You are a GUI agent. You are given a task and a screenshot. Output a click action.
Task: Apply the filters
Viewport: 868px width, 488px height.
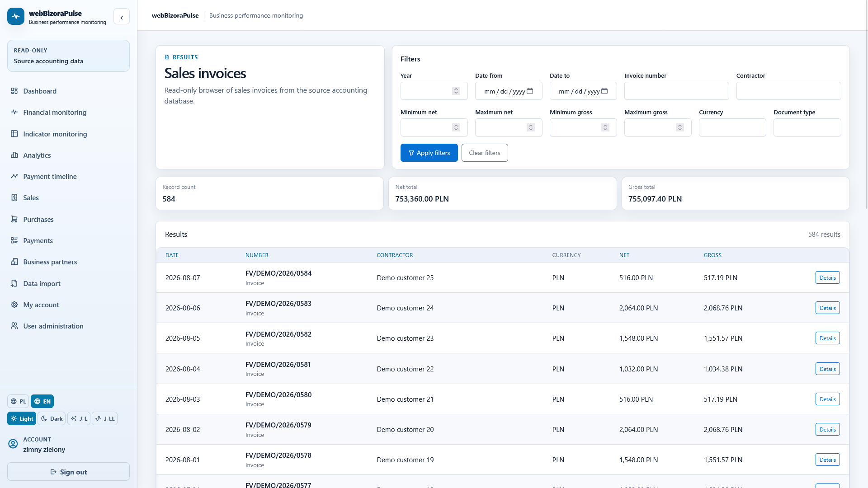click(x=429, y=153)
